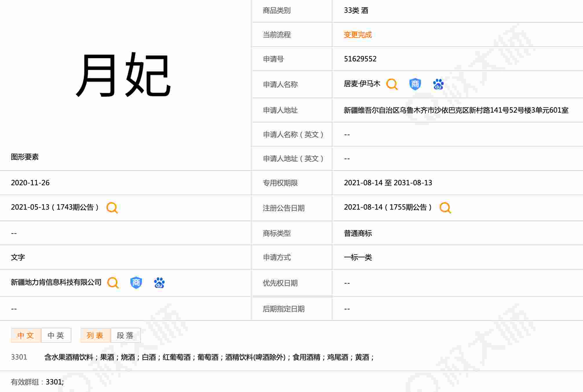This screenshot has height=392, width=583.
Task: Click the 33类 酒 category value
Action: click(356, 10)
